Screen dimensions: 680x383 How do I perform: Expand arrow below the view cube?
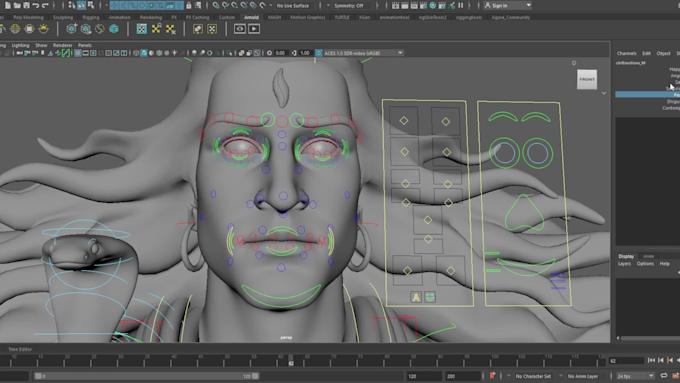604,93
